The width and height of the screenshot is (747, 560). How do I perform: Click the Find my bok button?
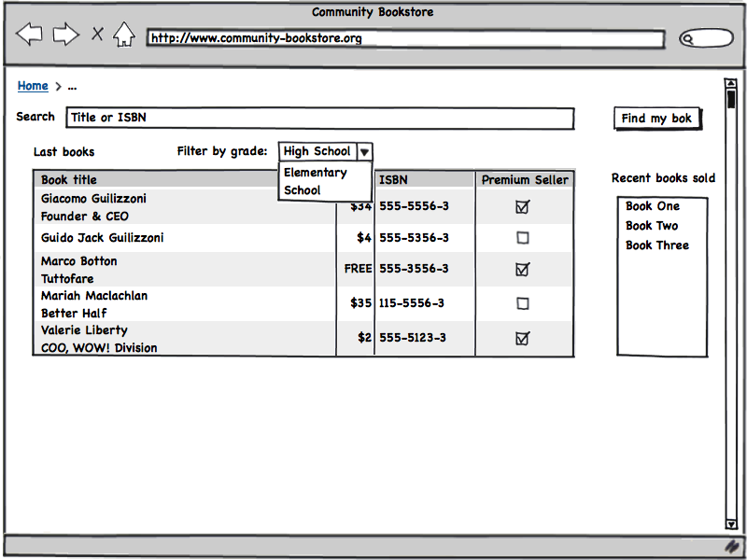click(656, 119)
